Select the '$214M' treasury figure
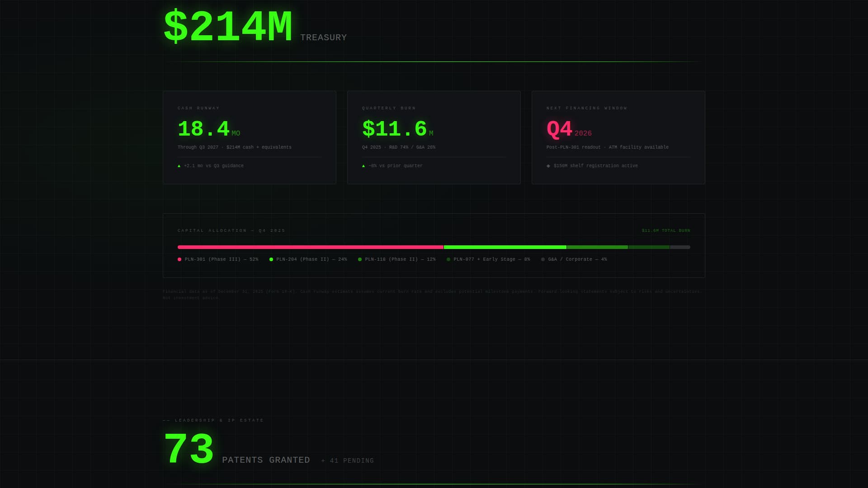Image resolution: width=868 pixels, height=488 pixels. [x=228, y=27]
